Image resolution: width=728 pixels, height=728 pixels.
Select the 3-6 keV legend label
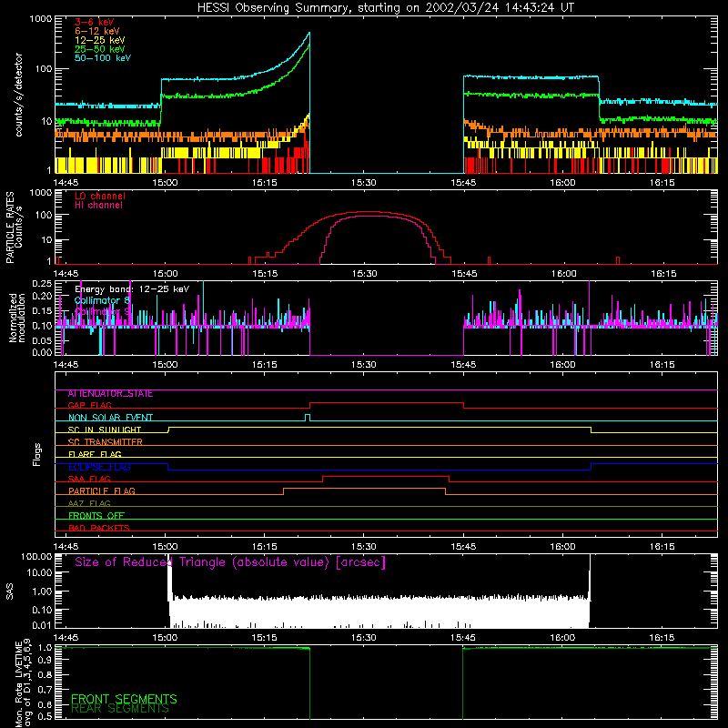[94, 22]
